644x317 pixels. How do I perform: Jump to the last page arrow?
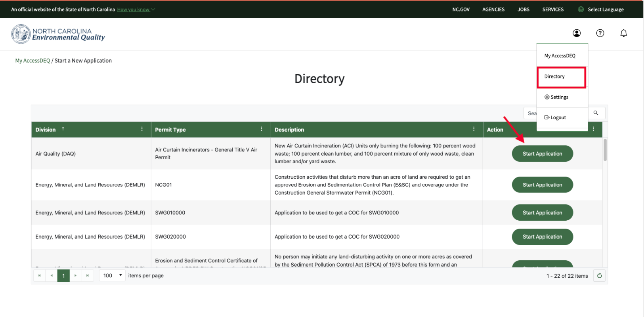tap(88, 276)
